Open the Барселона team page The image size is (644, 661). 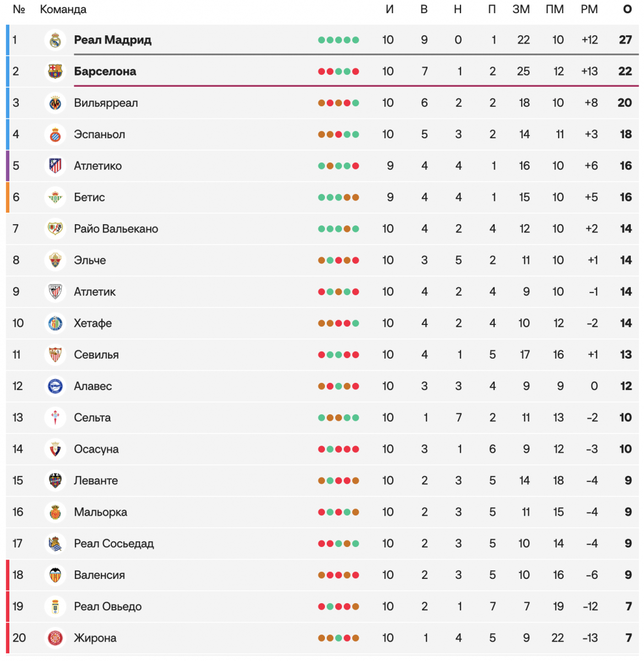[105, 72]
